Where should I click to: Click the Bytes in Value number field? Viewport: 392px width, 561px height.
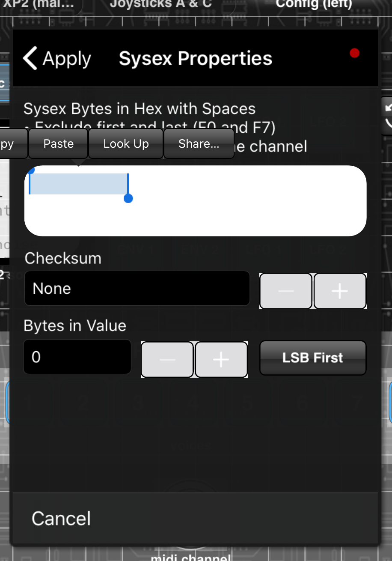77,357
